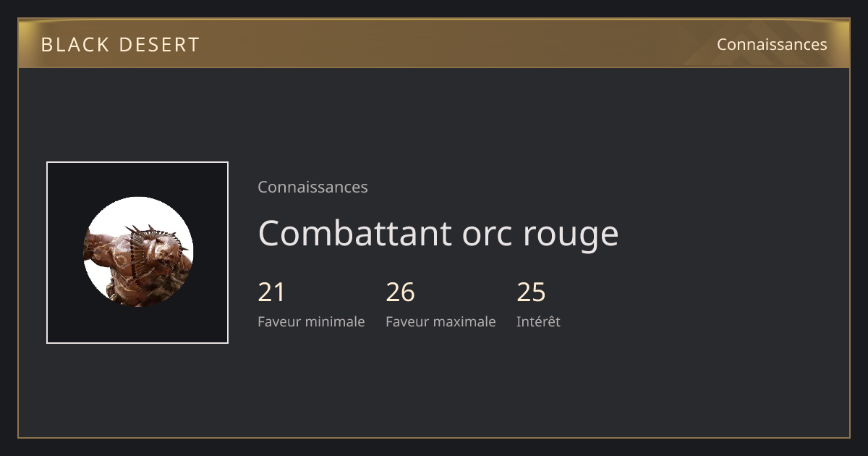Select the Faveur minimale value 21
Screen dimensions: 868x456
(271, 292)
